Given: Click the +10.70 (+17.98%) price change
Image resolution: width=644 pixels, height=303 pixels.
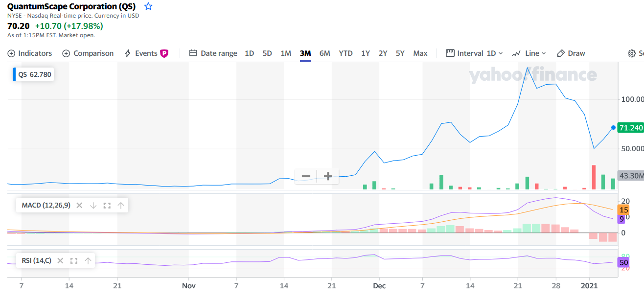Looking at the screenshot, I should click(x=69, y=26).
